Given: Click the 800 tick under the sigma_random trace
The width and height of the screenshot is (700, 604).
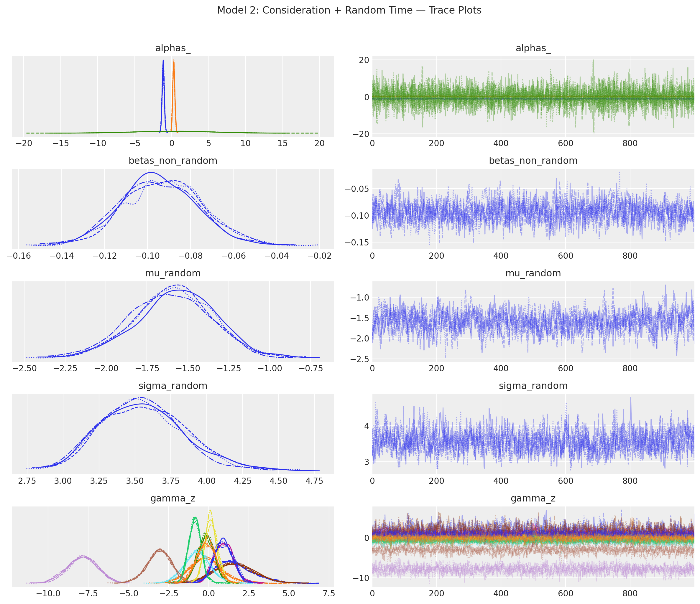Looking at the screenshot, I should [x=630, y=481].
